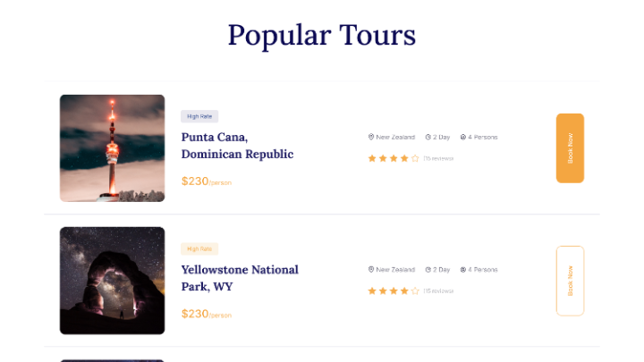Click the High Rate badge on Yellowstone
The width and height of the screenshot is (644, 362).
pos(199,248)
